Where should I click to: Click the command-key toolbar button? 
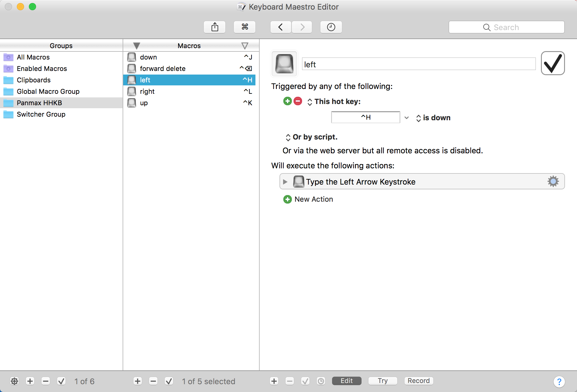click(x=245, y=27)
